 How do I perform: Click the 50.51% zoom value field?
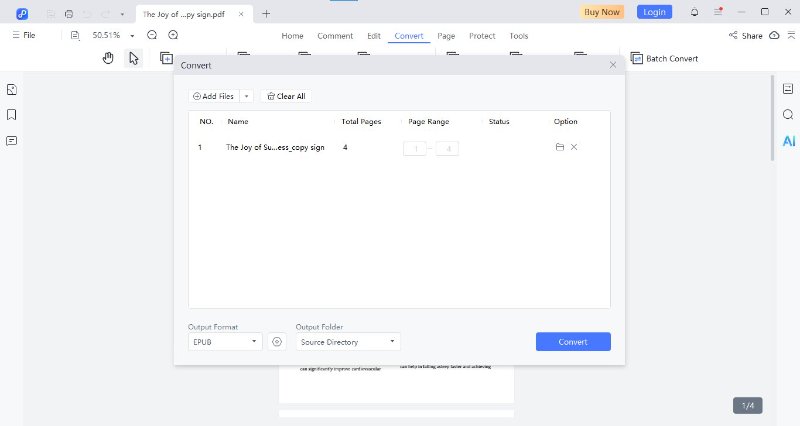(106, 35)
